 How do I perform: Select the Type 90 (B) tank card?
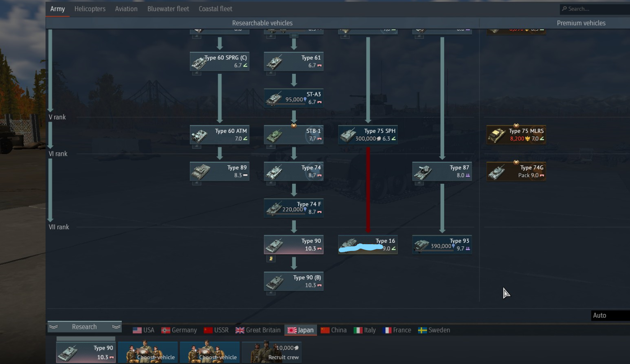(x=294, y=282)
